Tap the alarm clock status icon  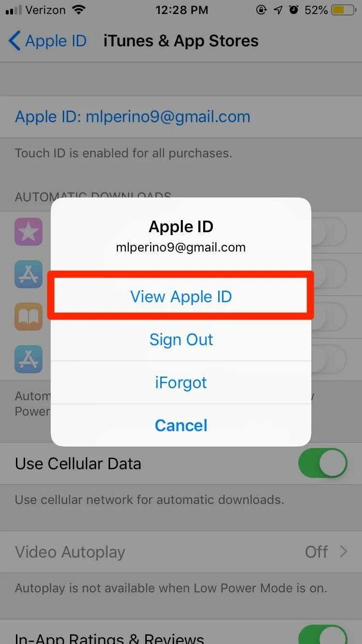(293, 10)
